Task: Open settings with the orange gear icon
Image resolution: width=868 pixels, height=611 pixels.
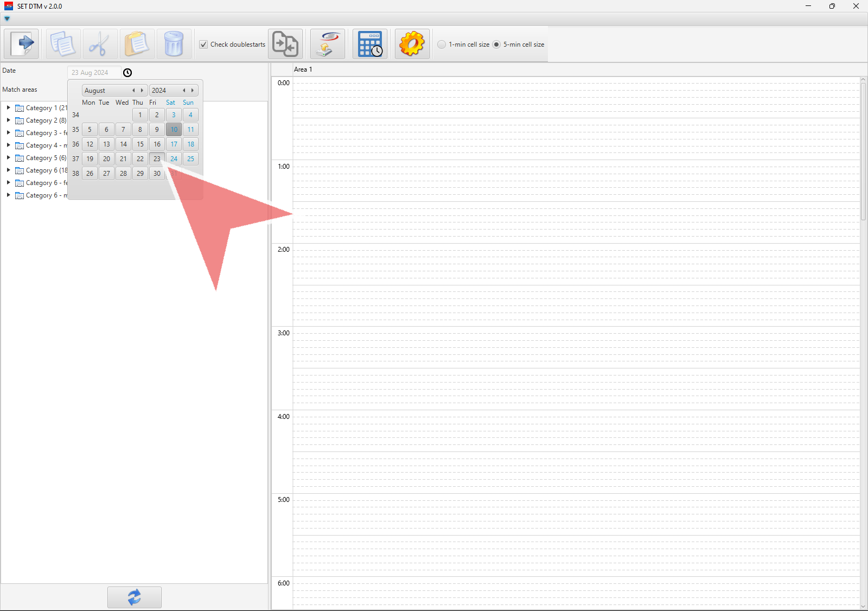Action: [x=412, y=44]
